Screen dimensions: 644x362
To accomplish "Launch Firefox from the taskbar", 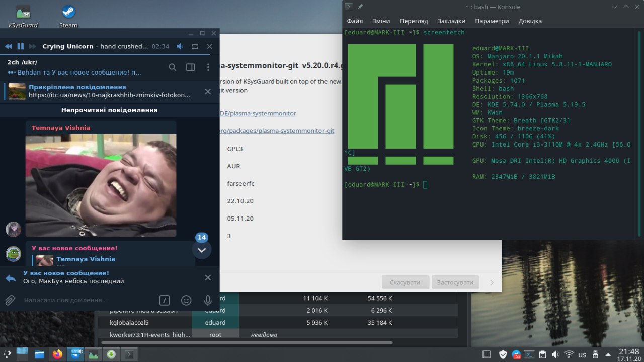I will click(57, 354).
